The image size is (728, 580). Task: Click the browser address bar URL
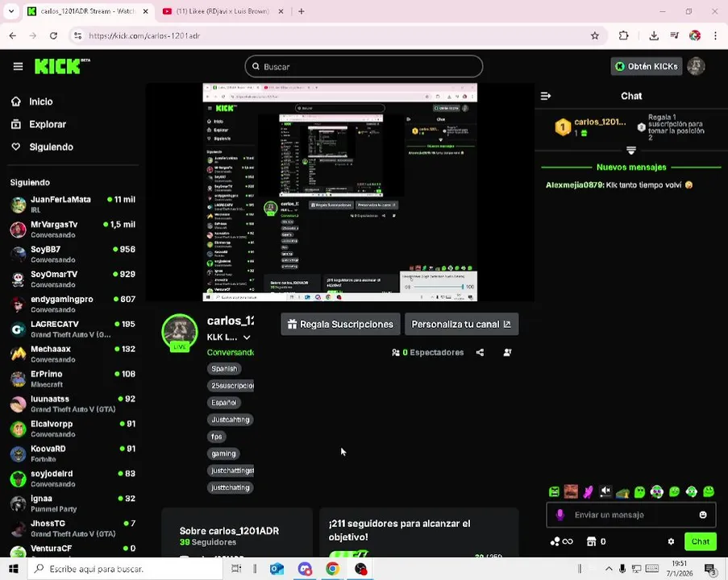pos(144,35)
